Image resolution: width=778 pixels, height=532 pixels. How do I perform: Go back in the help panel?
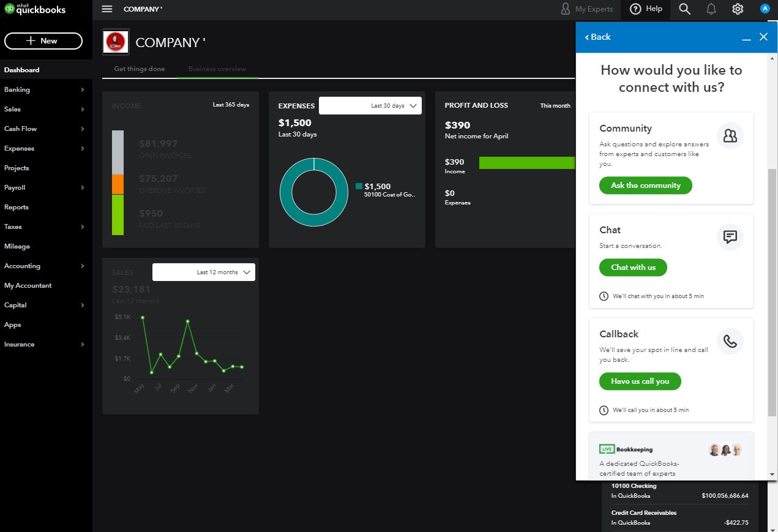[598, 37]
